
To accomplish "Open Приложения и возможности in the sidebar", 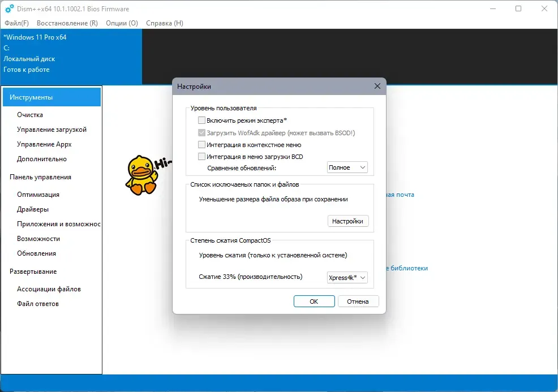I will [59, 224].
